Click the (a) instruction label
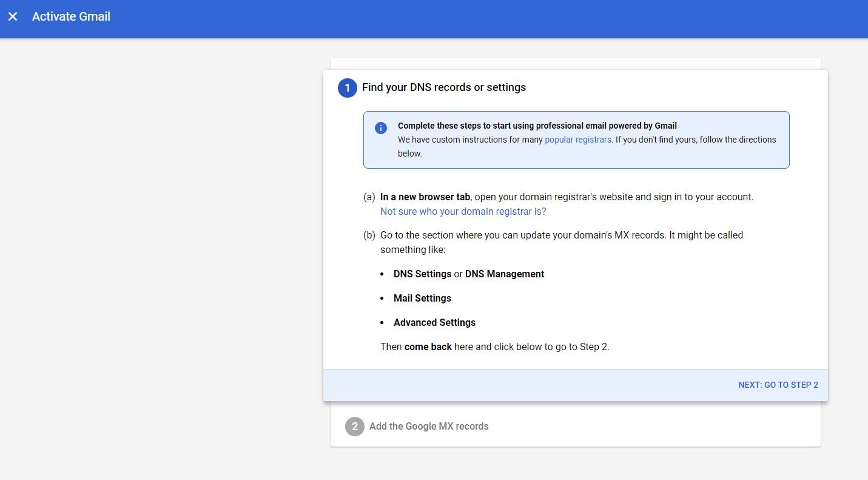This screenshot has height=480, width=868. tap(369, 197)
